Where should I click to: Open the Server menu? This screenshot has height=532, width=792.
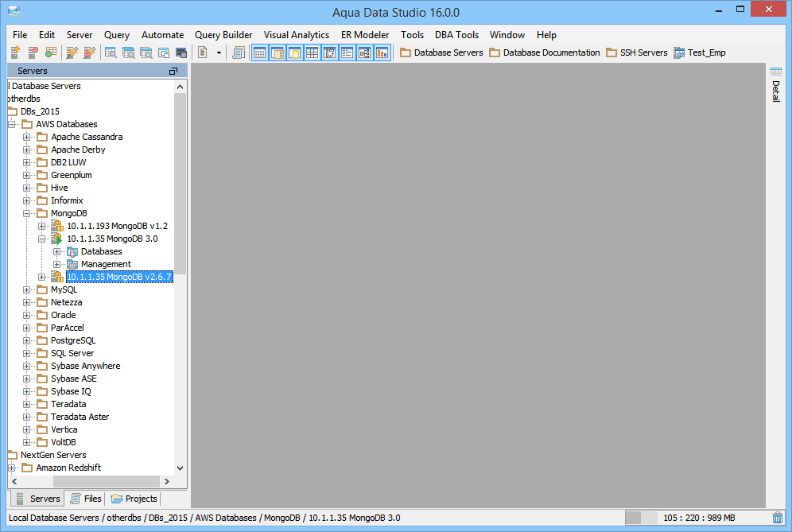click(x=80, y=35)
